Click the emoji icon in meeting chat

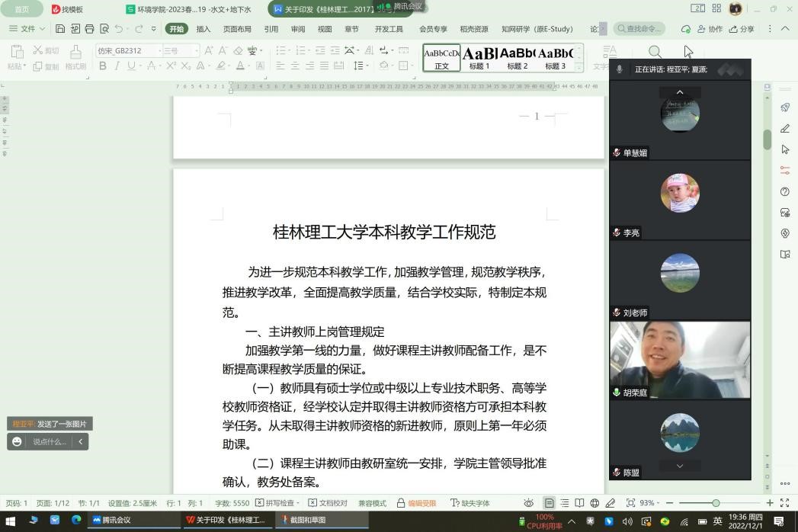click(17, 441)
